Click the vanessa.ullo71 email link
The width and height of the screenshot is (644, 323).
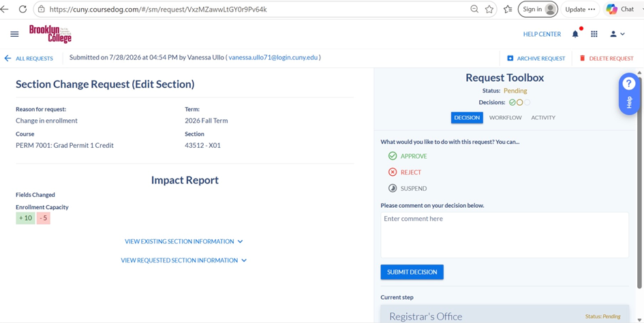point(273,57)
